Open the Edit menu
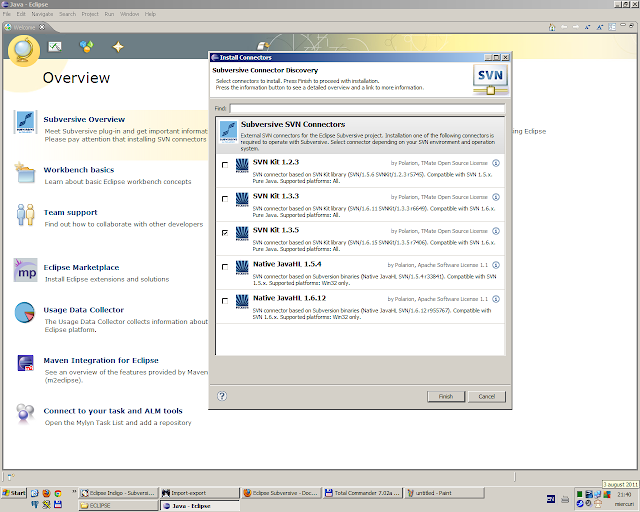Image resolution: width=640 pixels, height=512 pixels. [21, 14]
